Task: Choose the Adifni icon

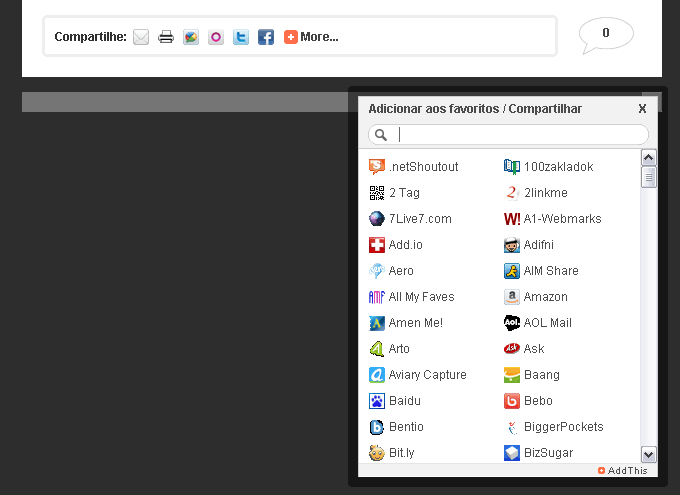Action: (x=512, y=244)
